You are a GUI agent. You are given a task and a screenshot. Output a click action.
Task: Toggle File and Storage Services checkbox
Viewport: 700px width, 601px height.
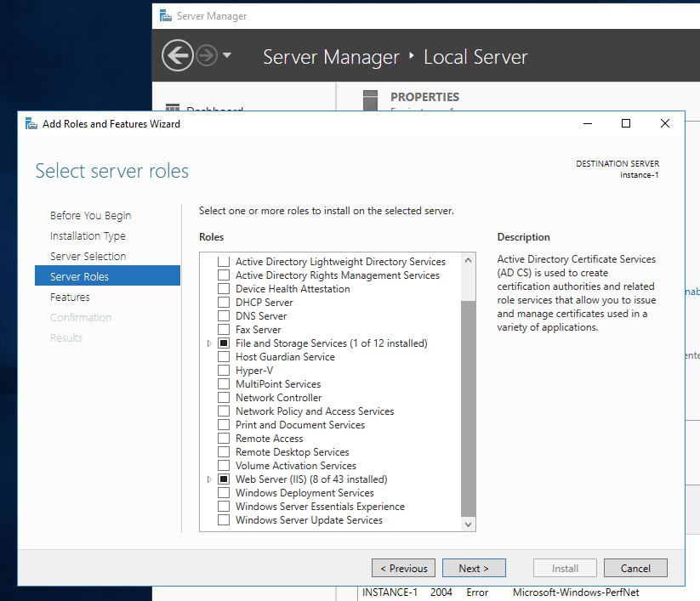[x=224, y=343]
